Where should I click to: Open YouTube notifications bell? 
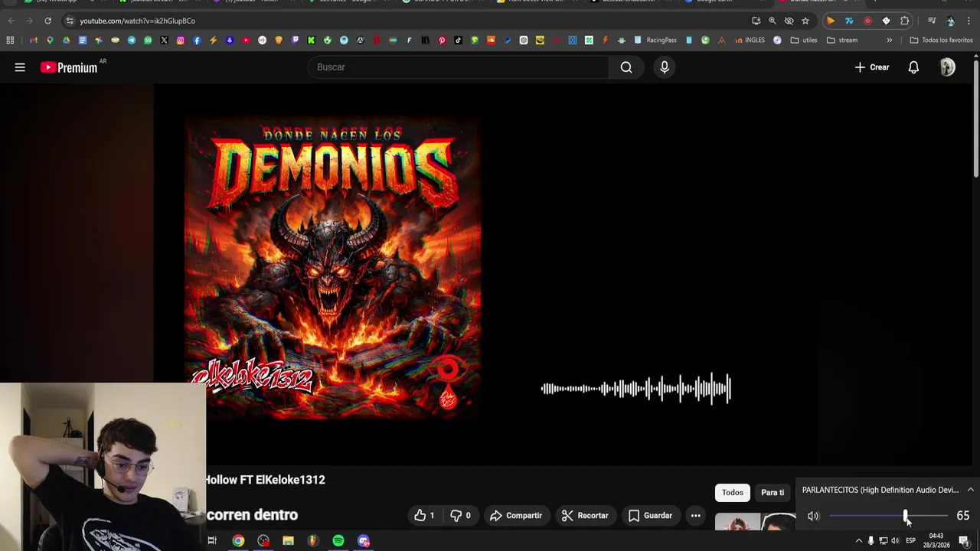point(913,67)
